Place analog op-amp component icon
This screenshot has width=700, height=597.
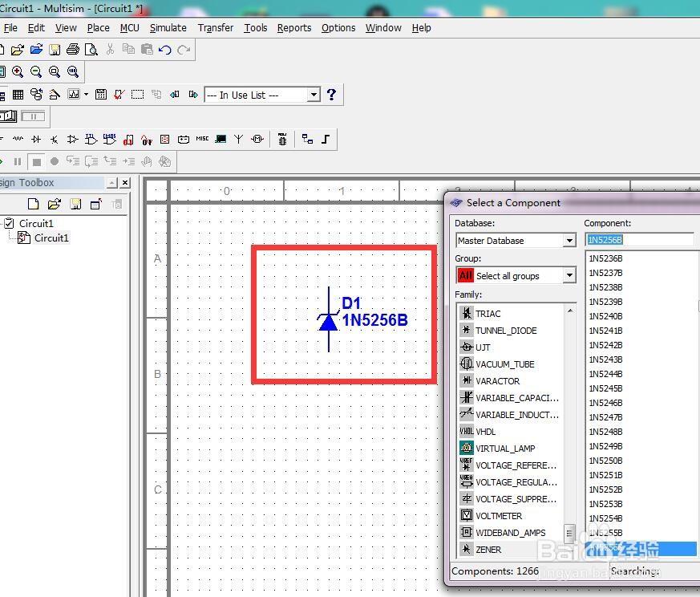pyautogui.click(x=72, y=140)
